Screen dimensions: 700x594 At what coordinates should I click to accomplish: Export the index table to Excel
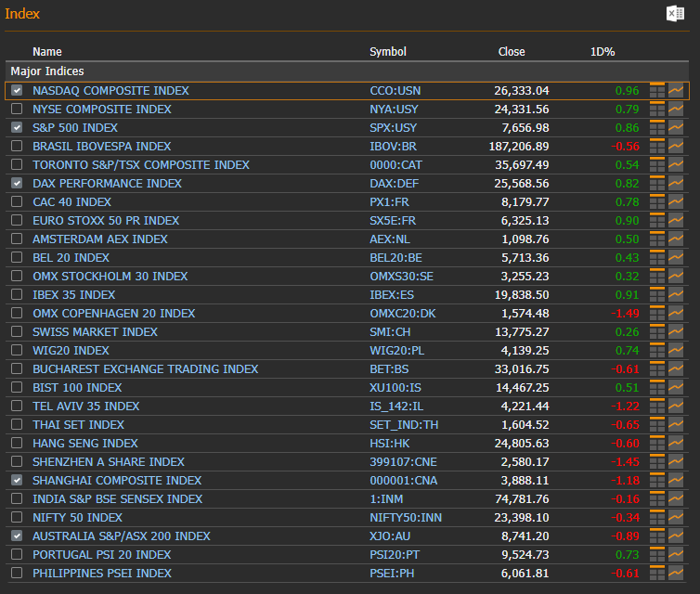675,13
